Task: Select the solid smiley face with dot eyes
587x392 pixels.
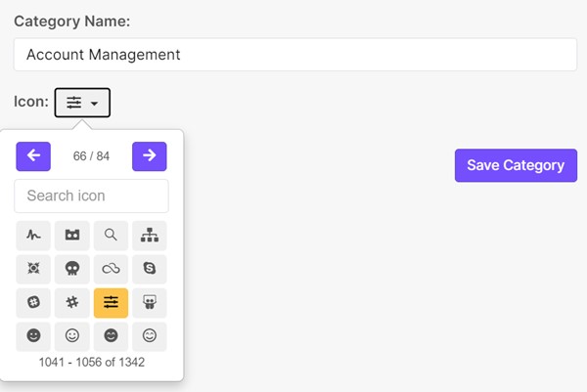Action: click(33, 336)
